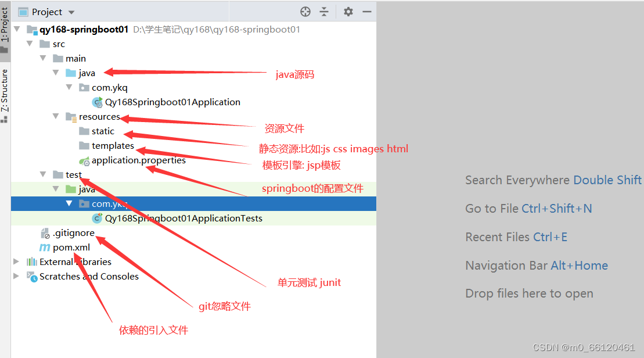Collapse the src folder in the tree
644x358 pixels.
[x=30, y=43]
